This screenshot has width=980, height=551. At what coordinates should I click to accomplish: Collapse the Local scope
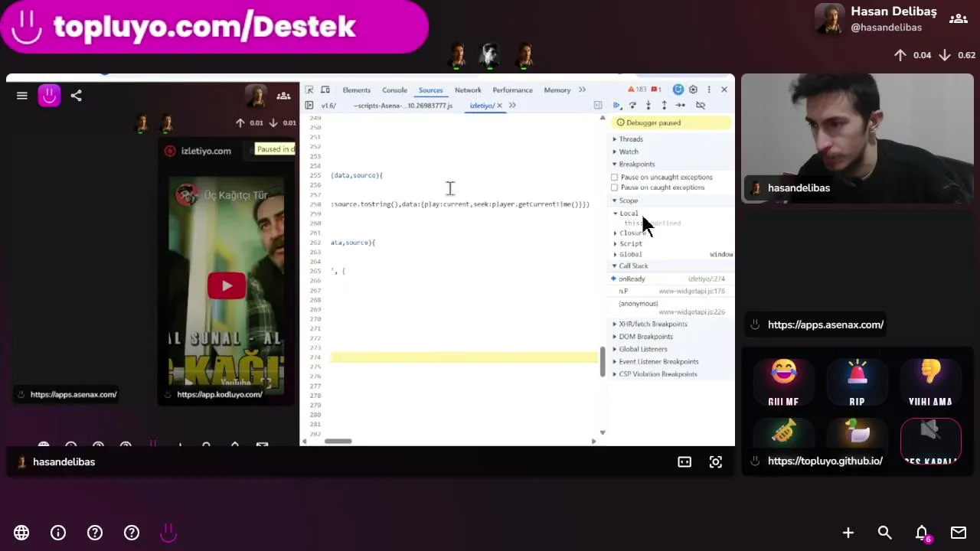tap(628, 214)
